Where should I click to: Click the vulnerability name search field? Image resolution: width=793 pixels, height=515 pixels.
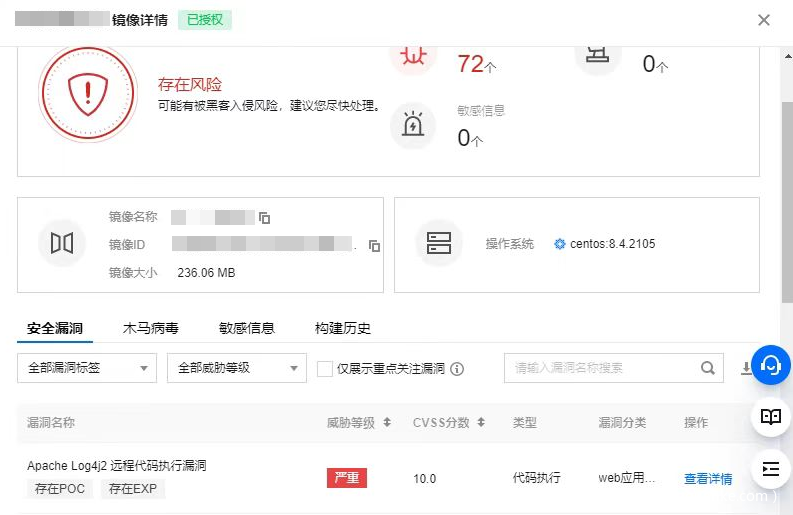pyautogui.click(x=600, y=368)
